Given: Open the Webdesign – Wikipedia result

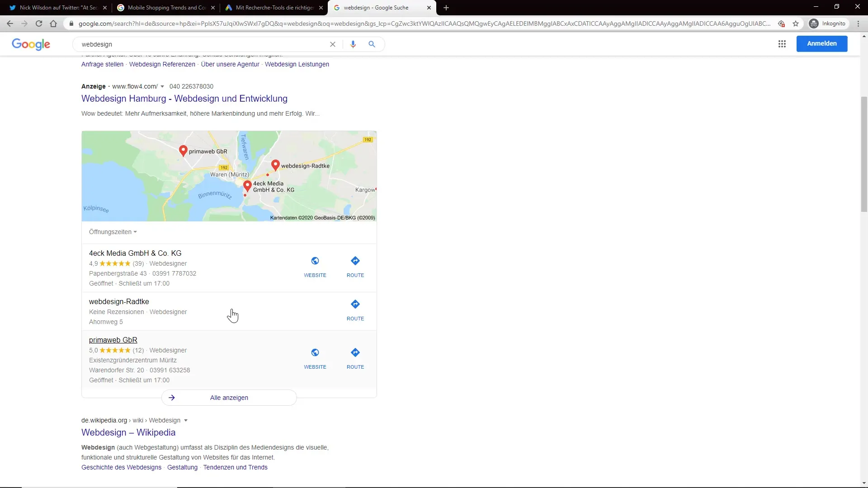Looking at the screenshot, I should 128,432.
